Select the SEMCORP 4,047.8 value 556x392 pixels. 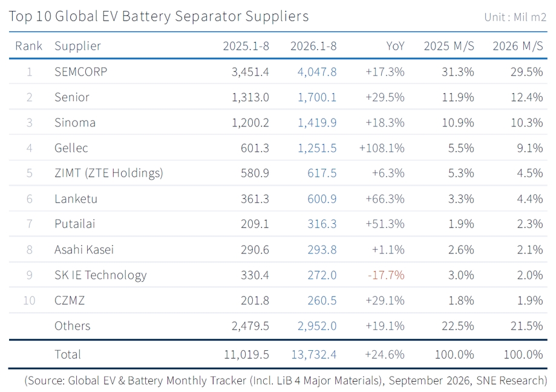point(317,72)
